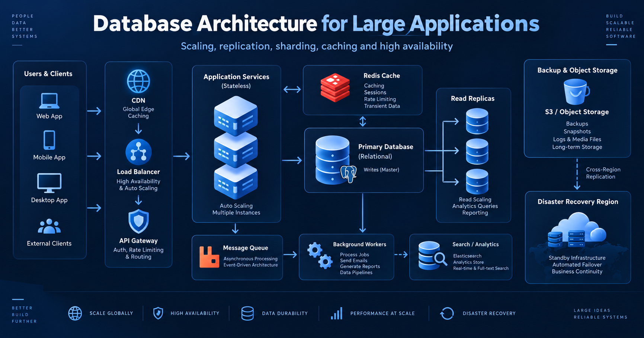The image size is (644, 338).
Task: Click the "Message Queue" title
Action: pyautogui.click(x=246, y=248)
